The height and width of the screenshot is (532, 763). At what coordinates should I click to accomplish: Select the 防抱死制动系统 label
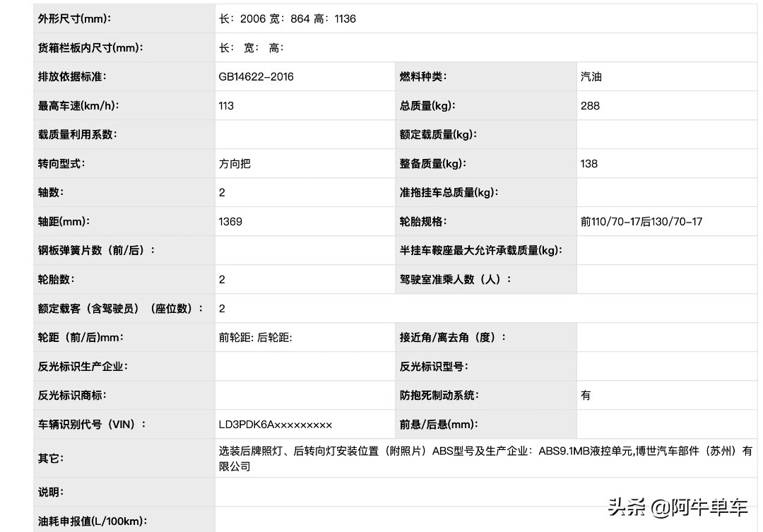439,395
